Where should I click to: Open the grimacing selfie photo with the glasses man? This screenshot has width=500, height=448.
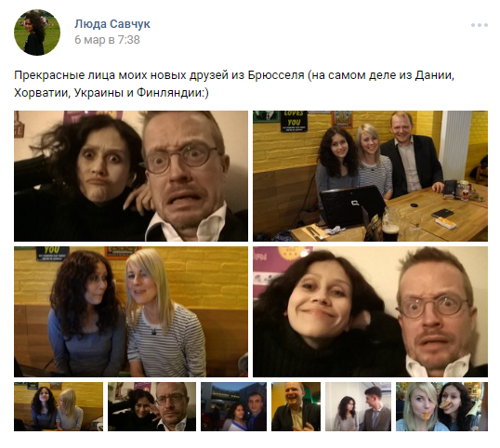[131, 176]
